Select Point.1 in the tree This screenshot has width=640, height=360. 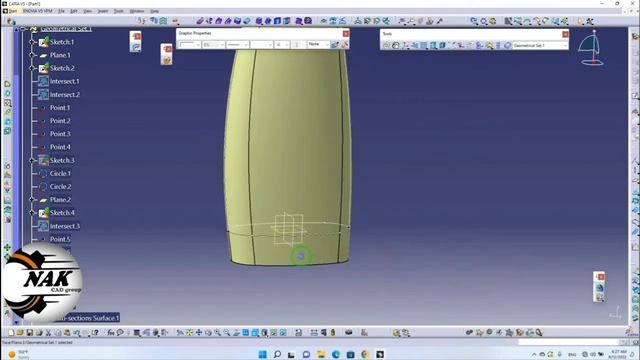(x=60, y=107)
